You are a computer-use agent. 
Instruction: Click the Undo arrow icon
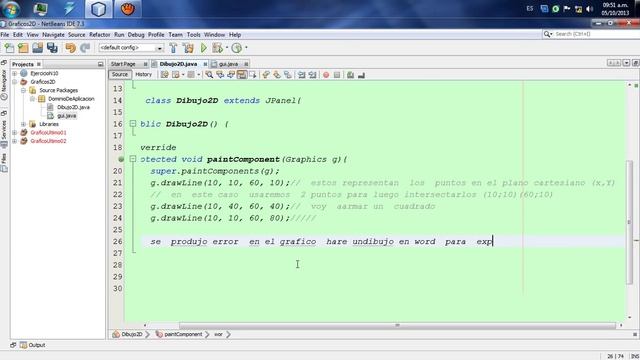click(x=70, y=48)
